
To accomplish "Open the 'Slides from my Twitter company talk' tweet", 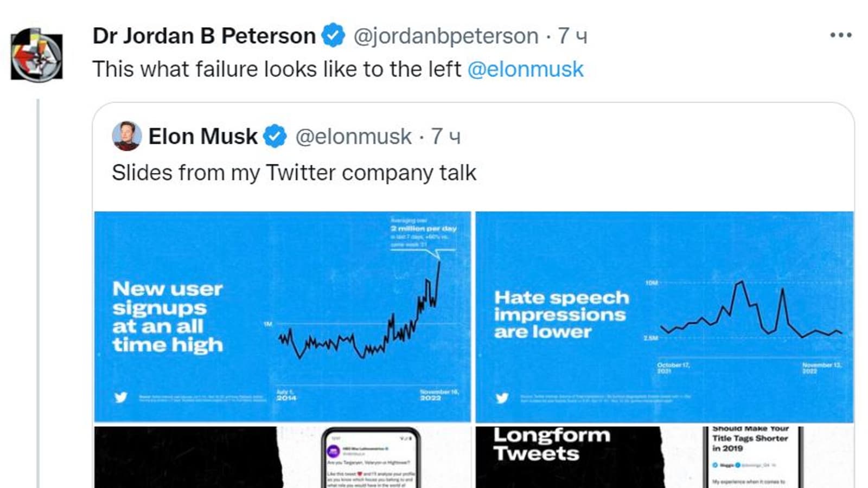I will (x=293, y=173).
